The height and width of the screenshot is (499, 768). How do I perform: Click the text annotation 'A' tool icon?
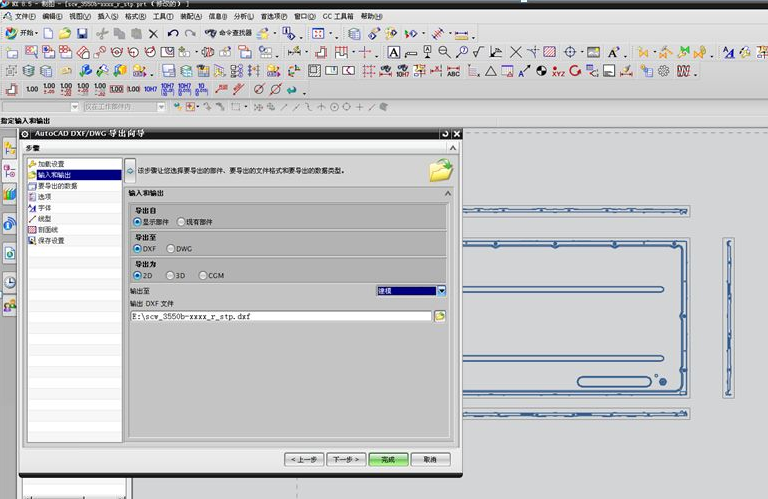coord(394,52)
